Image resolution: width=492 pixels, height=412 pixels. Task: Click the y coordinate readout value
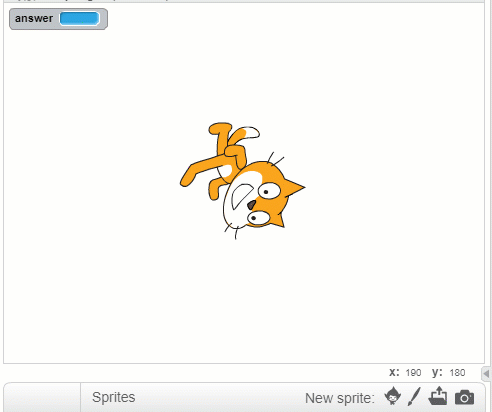tap(457, 373)
